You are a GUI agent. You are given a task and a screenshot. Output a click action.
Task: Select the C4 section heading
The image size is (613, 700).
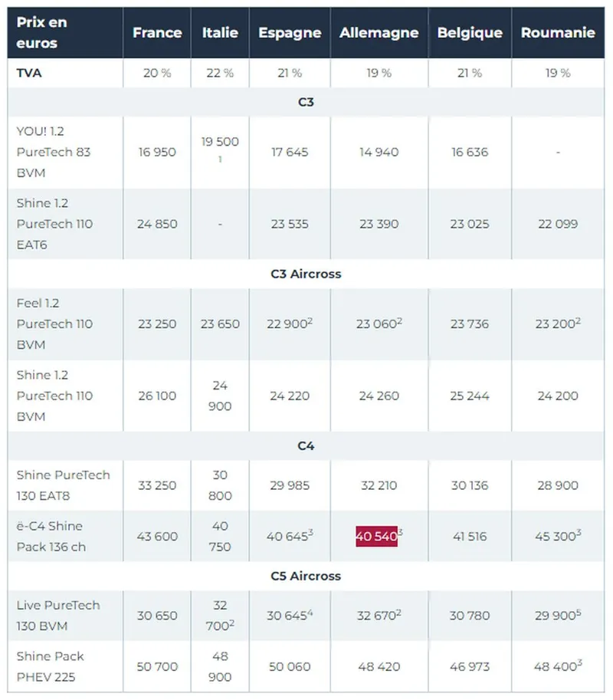click(x=306, y=445)
